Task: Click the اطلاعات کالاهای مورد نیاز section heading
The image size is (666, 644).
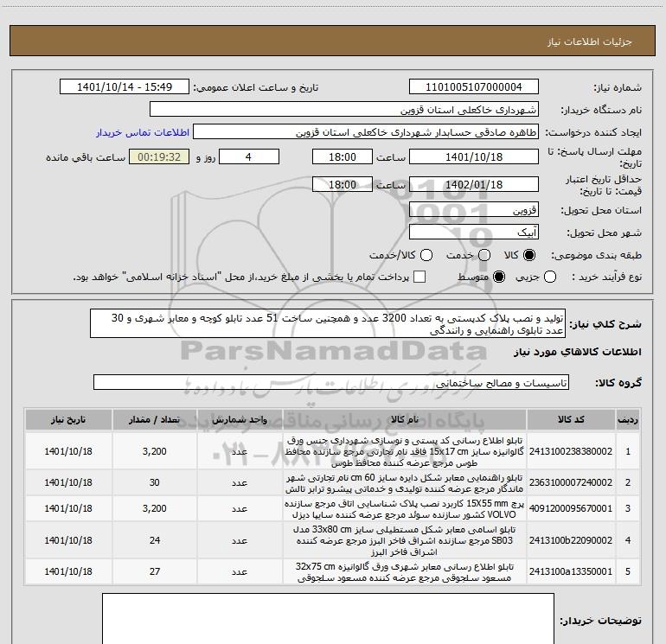Action: (577, 352)
